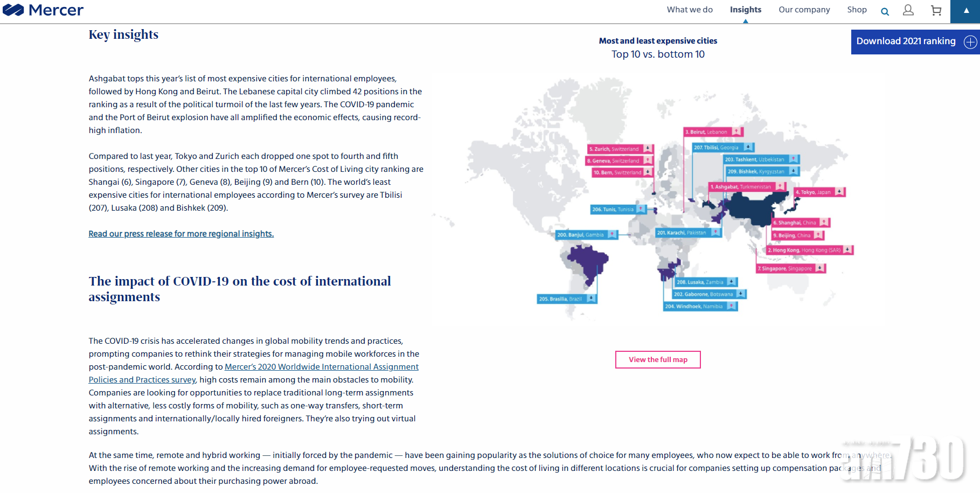
Task: Open the press release regional insights link
Action: pyautogui.click(x=181, y=234)
